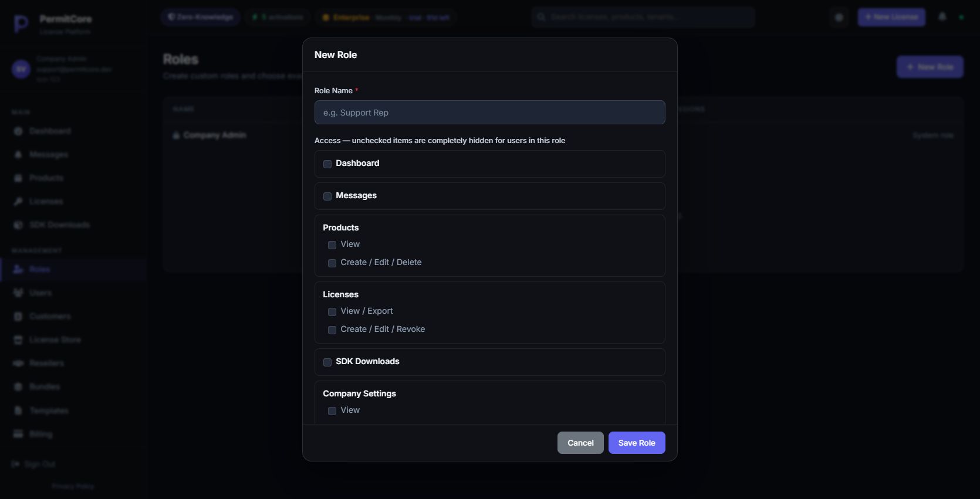This screenshot has height=499, width=980.
Task: Check the Messages access checkbox
Action: pos(327,196)
